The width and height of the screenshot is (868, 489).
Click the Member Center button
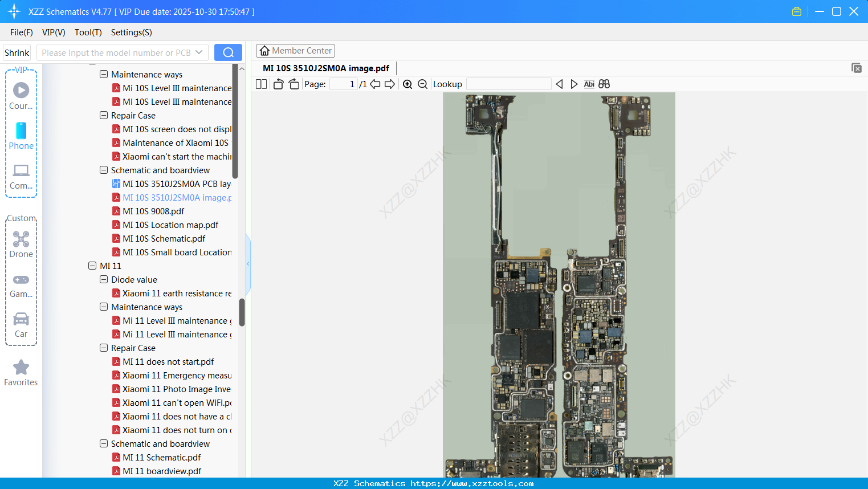(295, 50)
